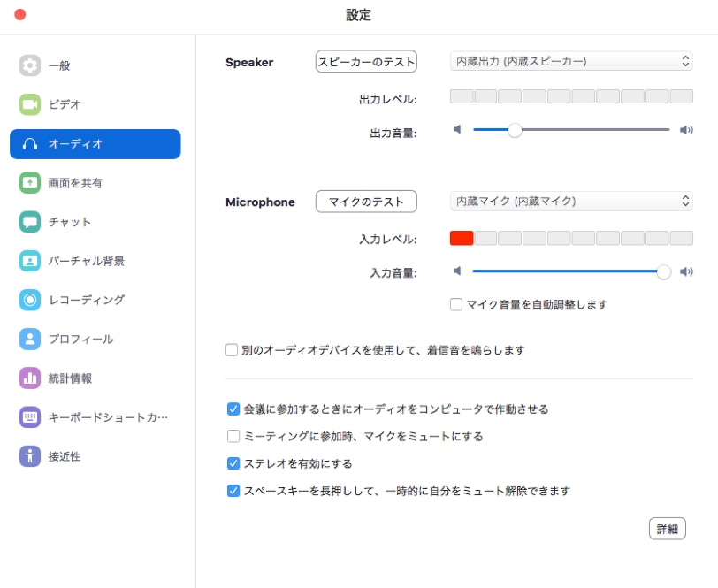The height and width of the screenshot is (588, 718).
Task: Select the green camera ビデオ icon
Action: coord(30,104)
